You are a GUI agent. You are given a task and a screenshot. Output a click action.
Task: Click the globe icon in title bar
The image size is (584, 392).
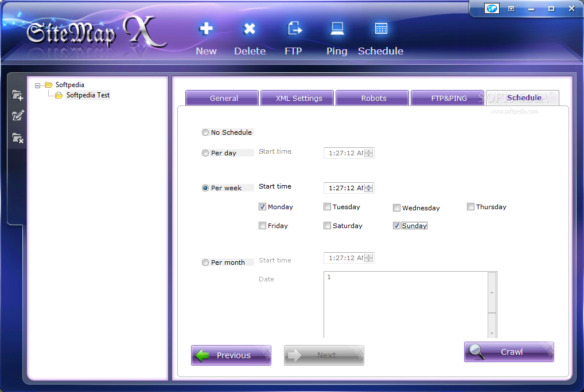[492, 8]
